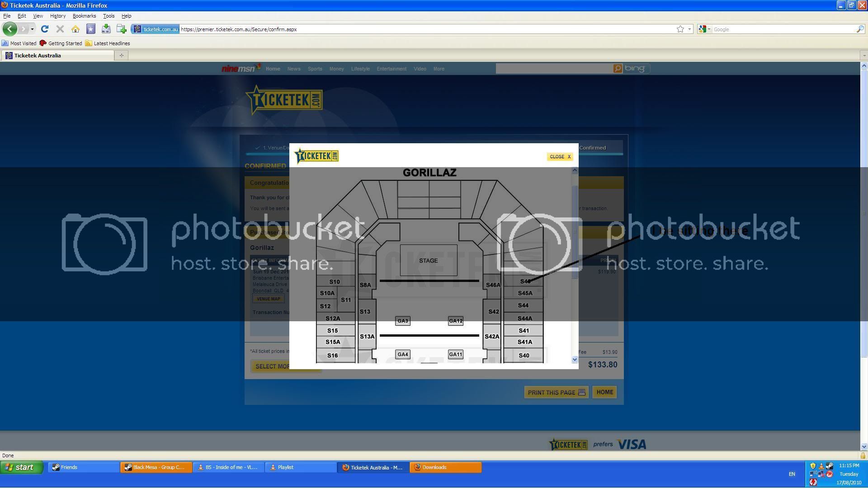Open the Most Visited bookmarks folder
Viewport: 868px width, 488px height.
[19, 43]
